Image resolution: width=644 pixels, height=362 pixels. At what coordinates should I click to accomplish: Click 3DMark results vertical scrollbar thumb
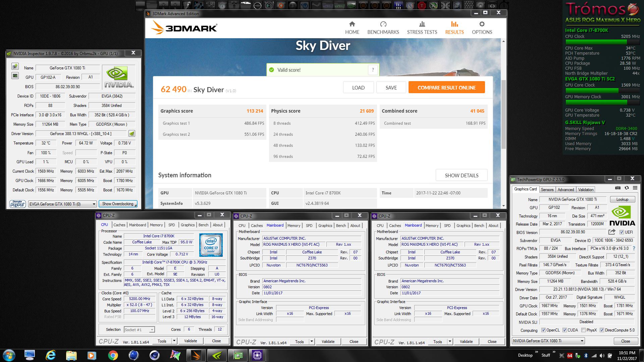[503, 114]
